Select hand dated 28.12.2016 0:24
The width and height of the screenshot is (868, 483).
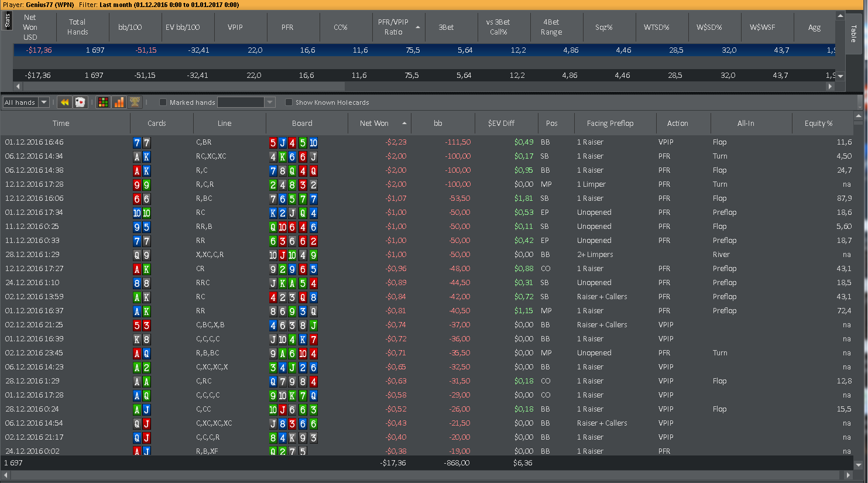coord(427,409)
